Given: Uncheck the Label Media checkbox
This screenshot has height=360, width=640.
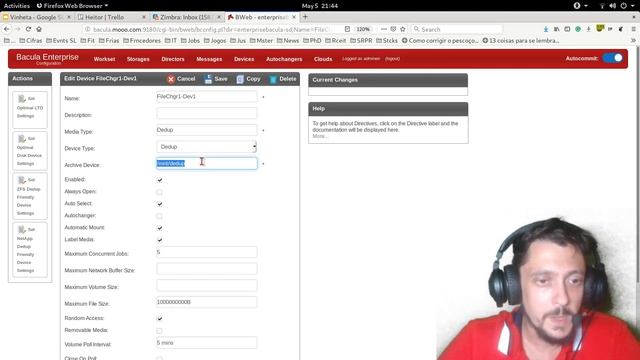Looking at the screenshot, I should (x=160, y=240).
